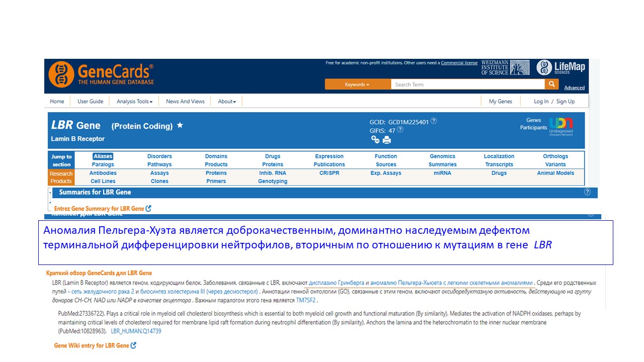Image resolution: width=644 pixels, height=362 pixels.
Task: Open Genotyping research products
Action: (x=273, y=181)
